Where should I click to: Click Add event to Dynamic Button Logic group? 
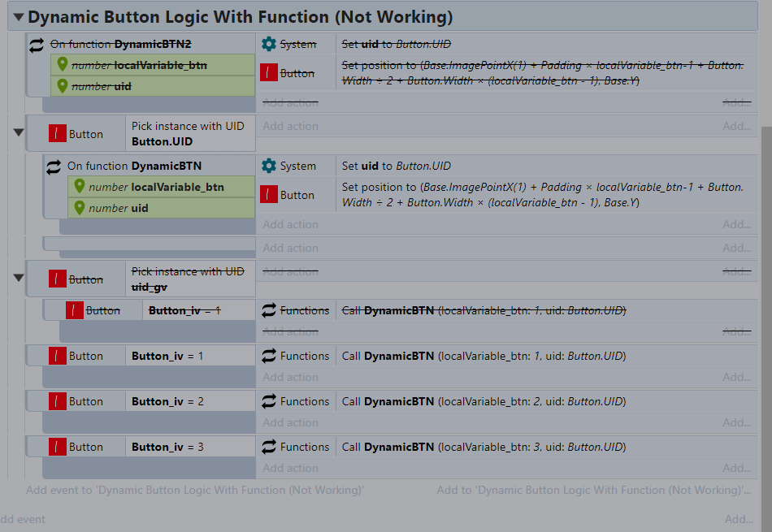(x=195, y=490)
